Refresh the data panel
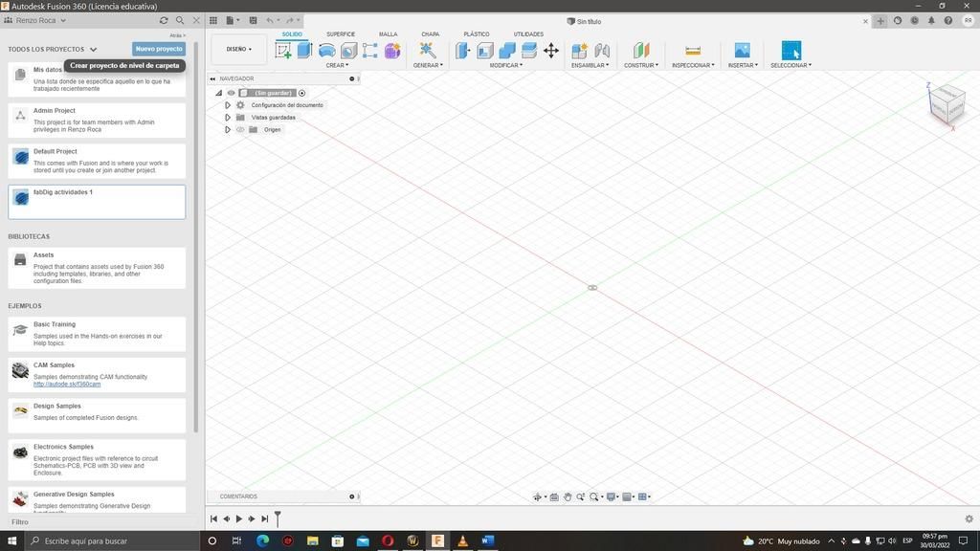Screen dimensions: 980x551 coord(164,21)
